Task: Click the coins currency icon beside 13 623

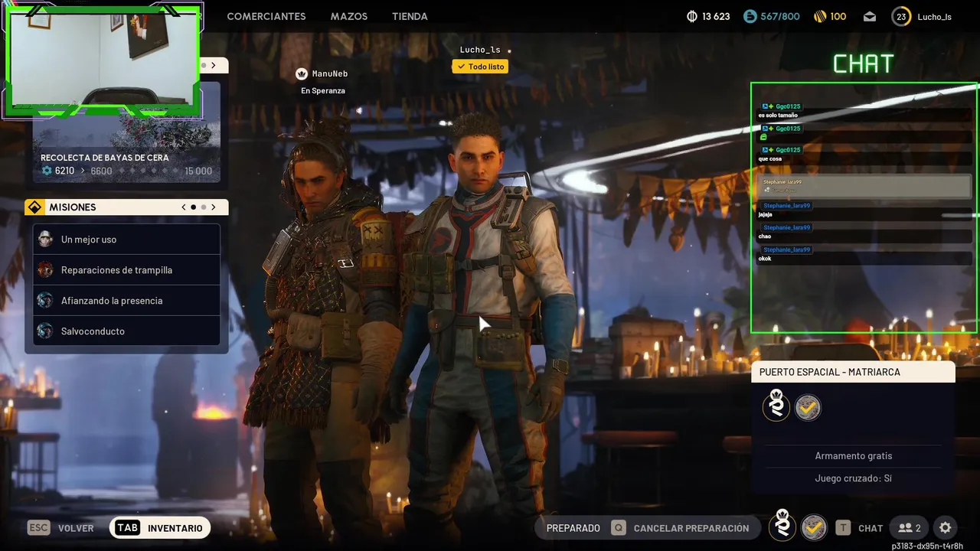Action: coord(692,16)
